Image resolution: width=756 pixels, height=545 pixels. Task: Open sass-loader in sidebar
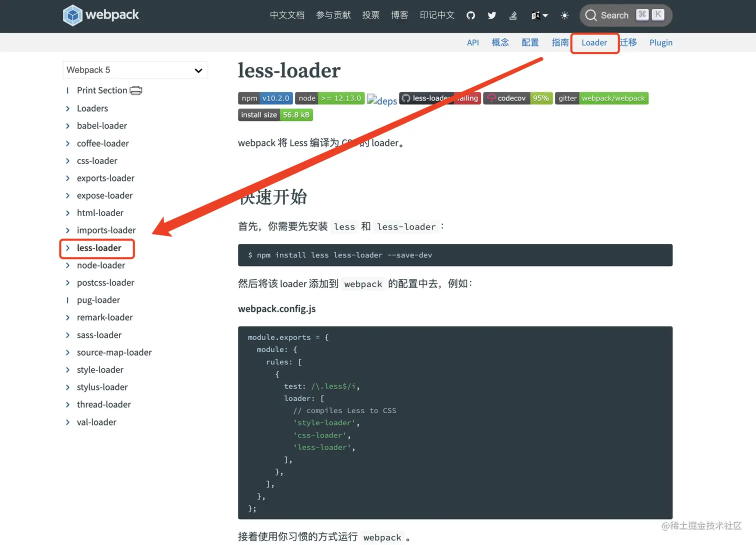tap(99, 335)
